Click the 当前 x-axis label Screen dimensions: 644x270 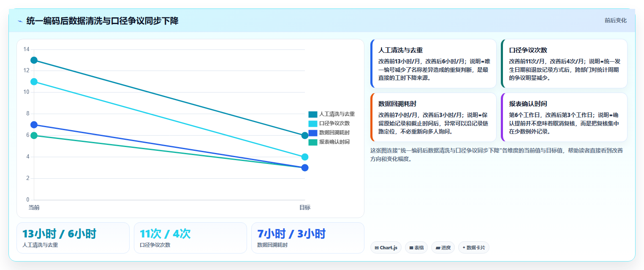(x=34, y=207)
